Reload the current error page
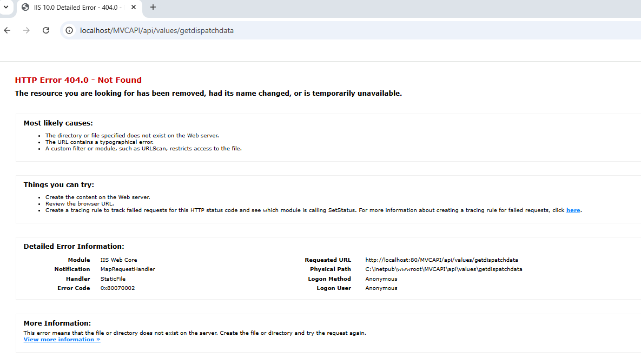The height and width of the screenshot is (364, 641). [x=46, y=30]
